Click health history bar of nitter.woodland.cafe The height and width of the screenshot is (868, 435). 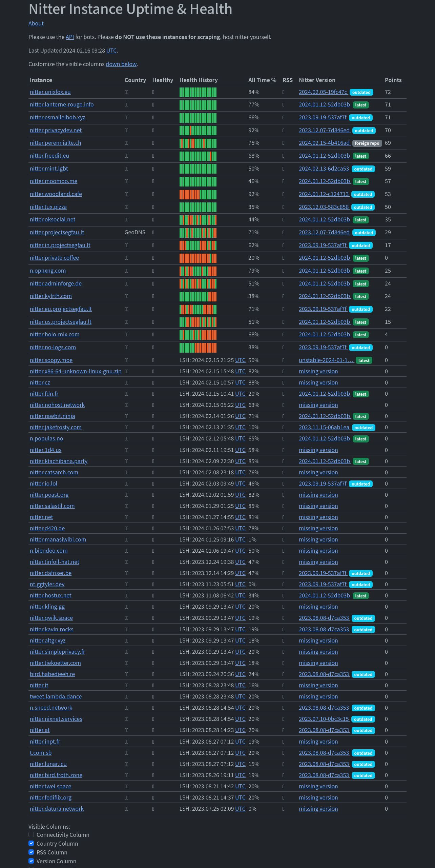click(198, 194)
